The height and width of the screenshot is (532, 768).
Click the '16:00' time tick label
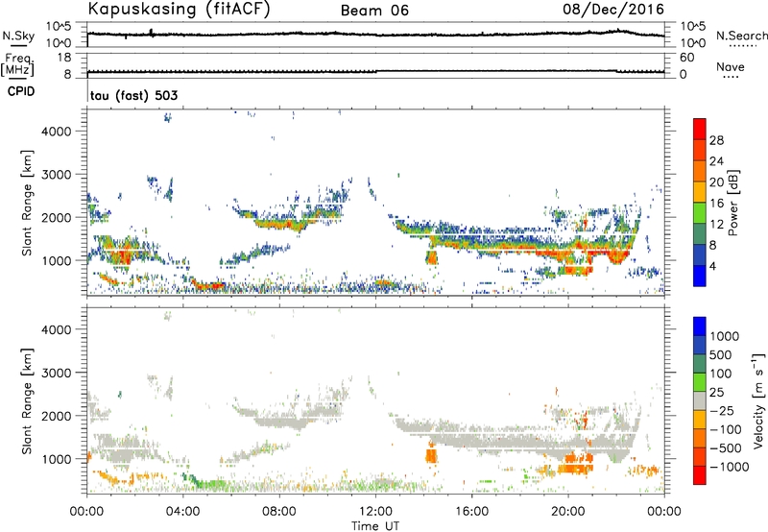[472, 512]
